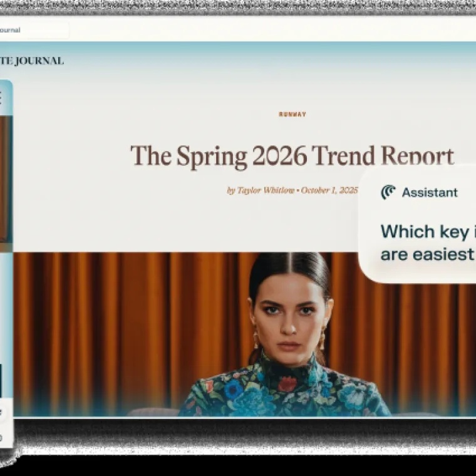476x476 pixels.
Task: Click the October 1, 2025 publish date
Action: coord(329,190)
